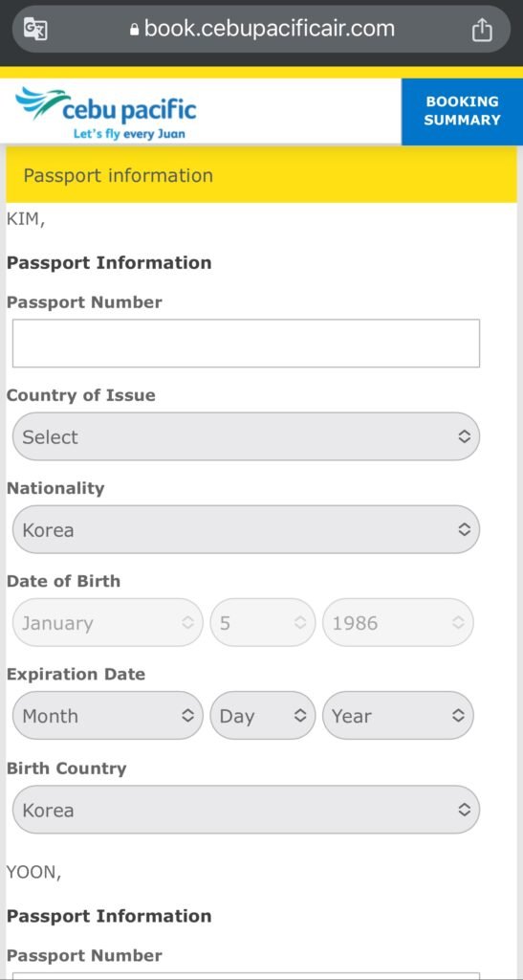Open the Birth Country dropdown
The height and width of the screenshot is (980, 523).
[x=246, y=810]
